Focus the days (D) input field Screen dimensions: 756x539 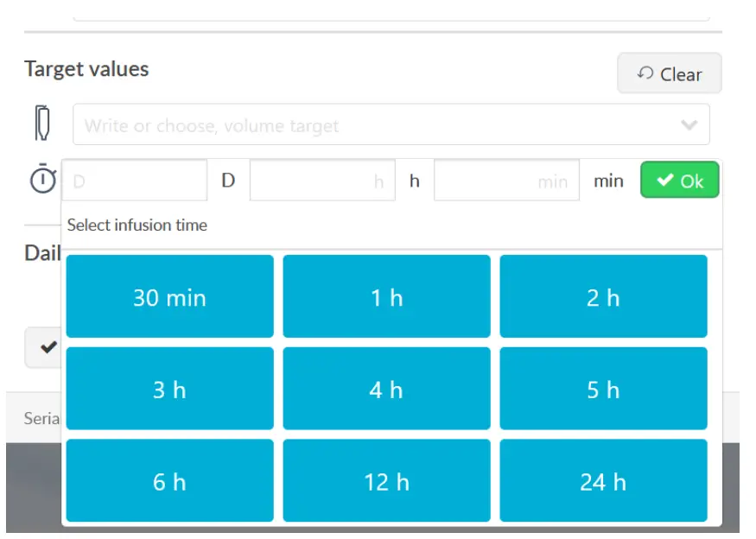pyautogui.click(x=135, y=181)
